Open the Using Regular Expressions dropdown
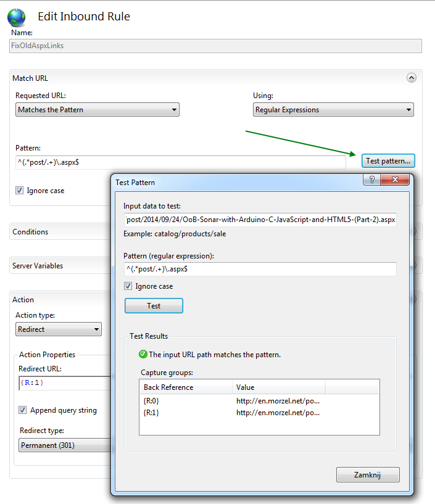 [x=333, y=110]
